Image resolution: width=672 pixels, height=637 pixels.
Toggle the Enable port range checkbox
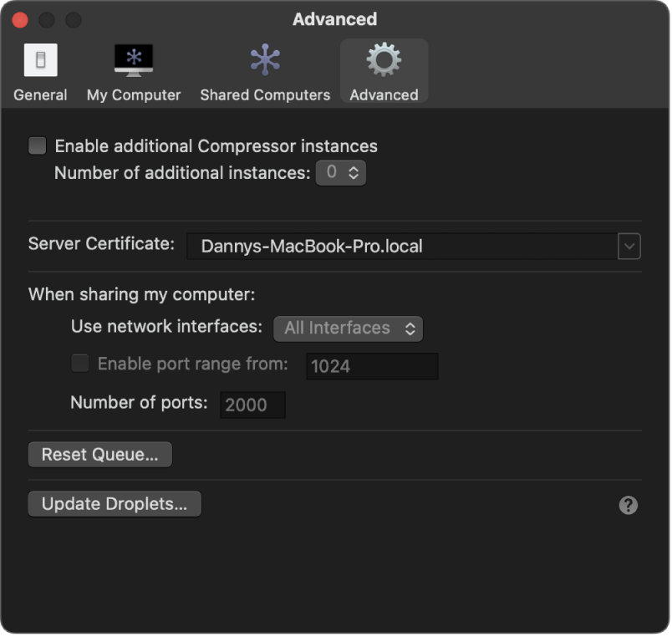point(79,363)
